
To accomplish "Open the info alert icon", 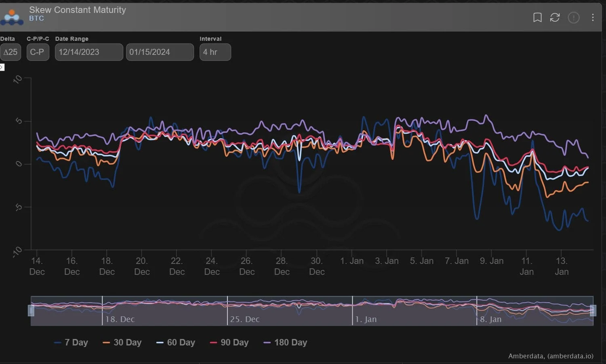I will tap(574, 17).
